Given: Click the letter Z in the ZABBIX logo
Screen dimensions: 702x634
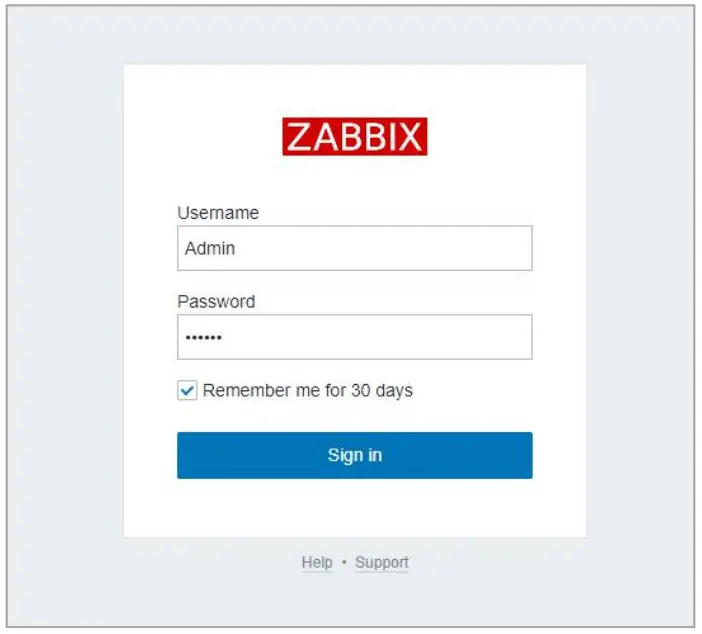Looking at the screenshot, I should point(298,137).
